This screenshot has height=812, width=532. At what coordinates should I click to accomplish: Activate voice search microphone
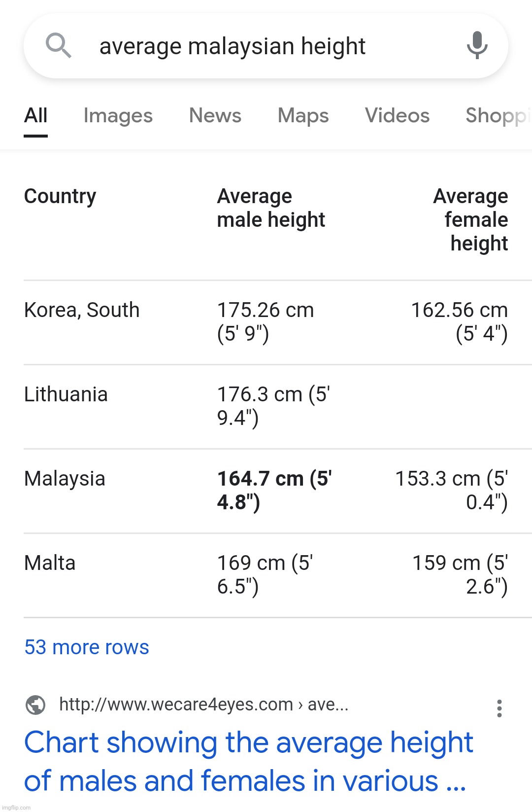[477, 45]
